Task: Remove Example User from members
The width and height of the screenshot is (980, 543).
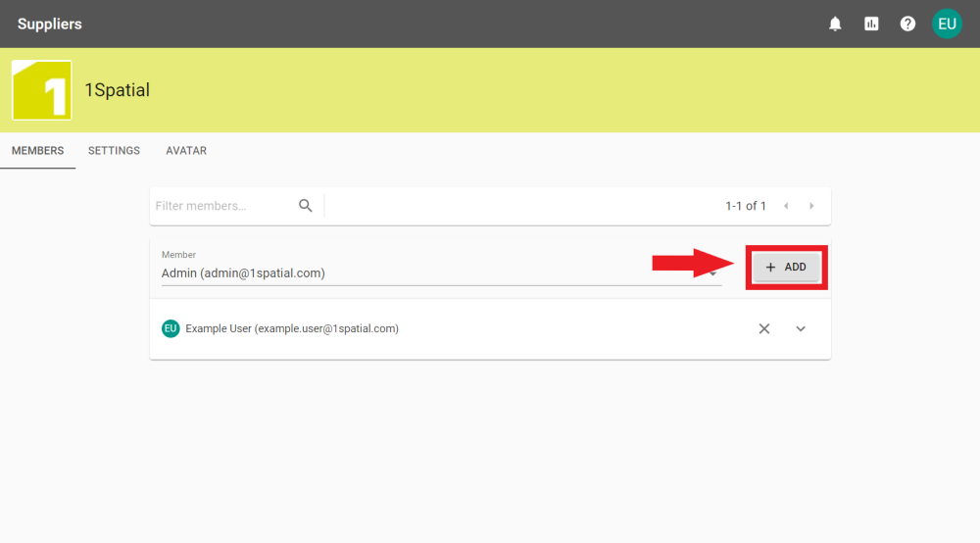Action: tap(763, 328)
